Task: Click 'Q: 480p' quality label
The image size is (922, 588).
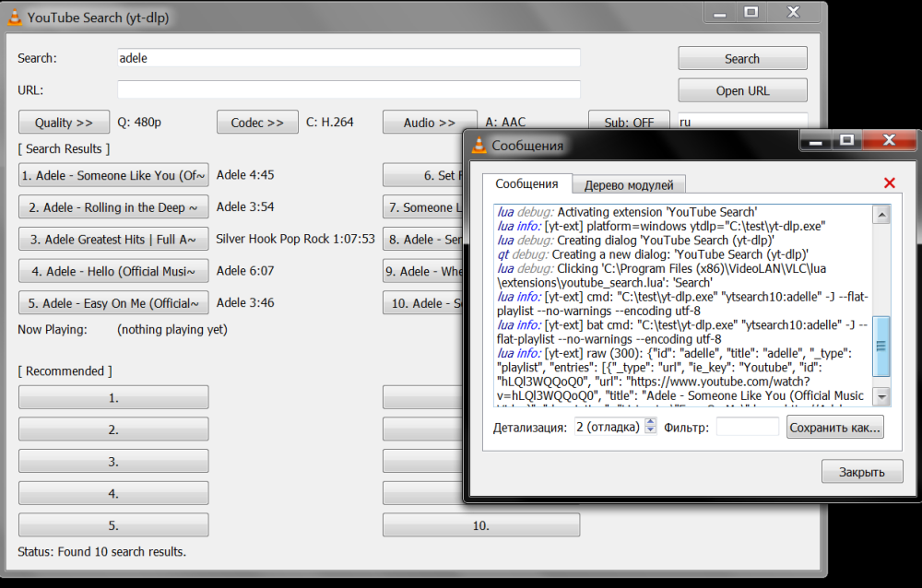Action: coord(139,122)
